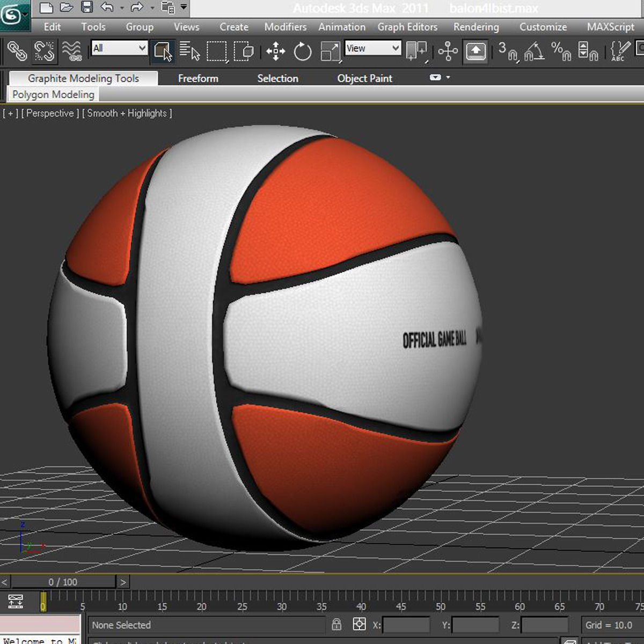Open the reference coordinate system View dropdown
The image size is (644, 644).
click(372, 48)
